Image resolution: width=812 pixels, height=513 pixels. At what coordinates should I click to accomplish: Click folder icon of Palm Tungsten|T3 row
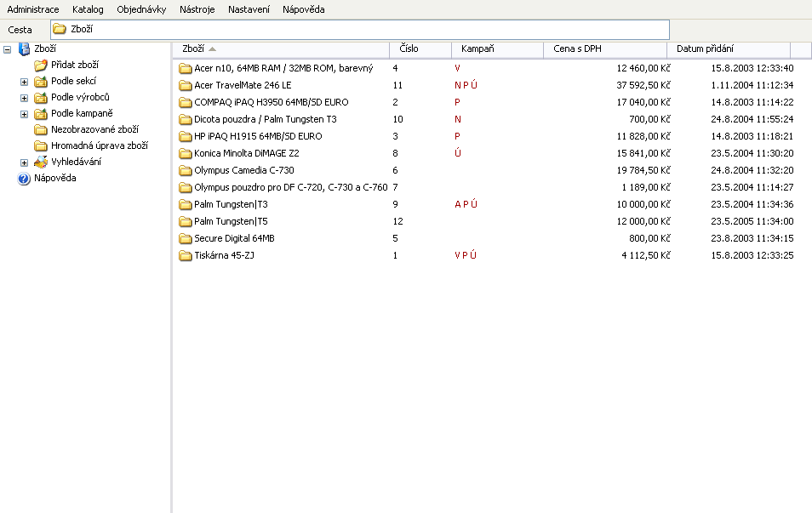click(x=185, y=204)
